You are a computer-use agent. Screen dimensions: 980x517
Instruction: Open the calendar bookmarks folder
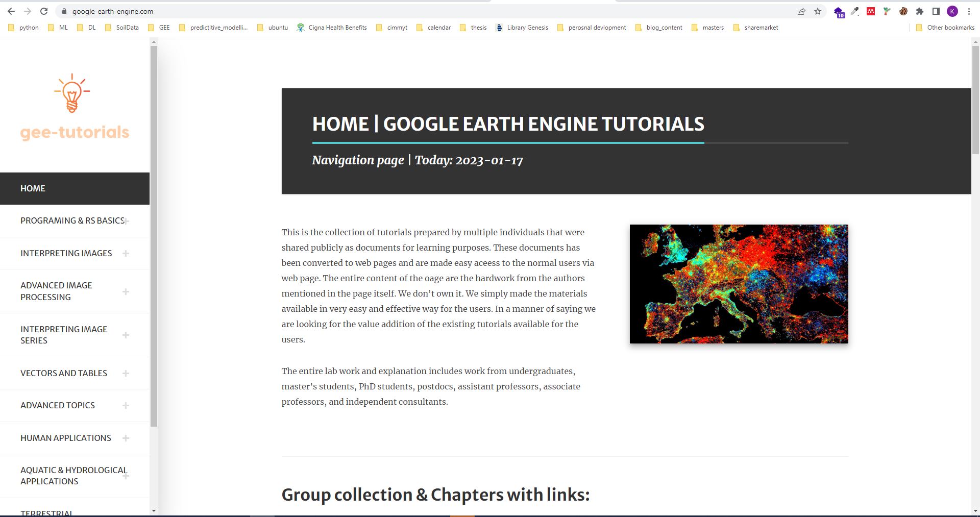433,28
